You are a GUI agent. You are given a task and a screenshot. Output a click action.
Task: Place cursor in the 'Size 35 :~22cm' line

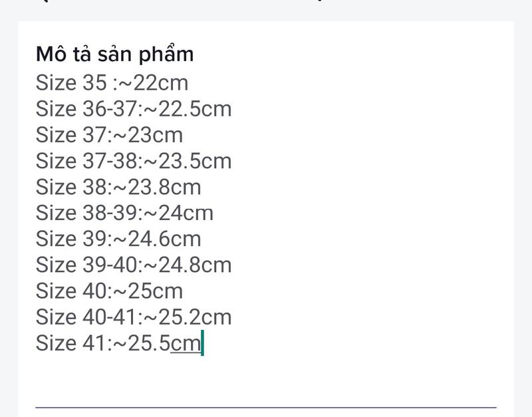pyautogui.click(x=112, y=82)
